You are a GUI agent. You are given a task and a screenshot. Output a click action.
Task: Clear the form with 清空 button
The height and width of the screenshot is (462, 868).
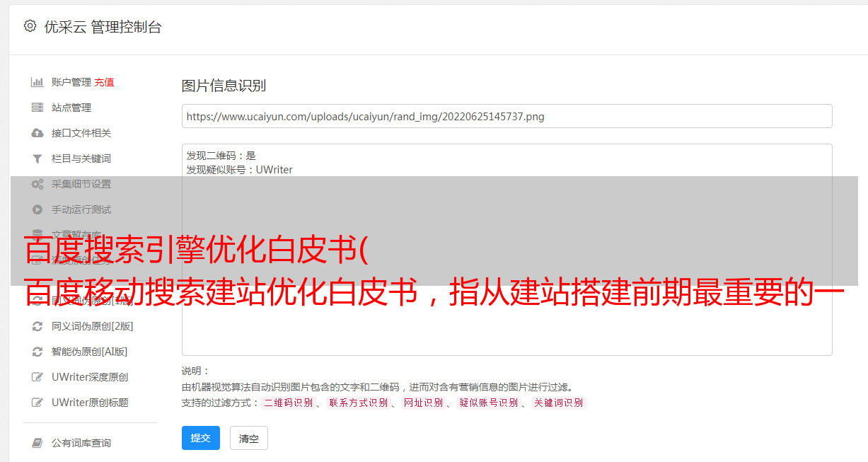249,438
